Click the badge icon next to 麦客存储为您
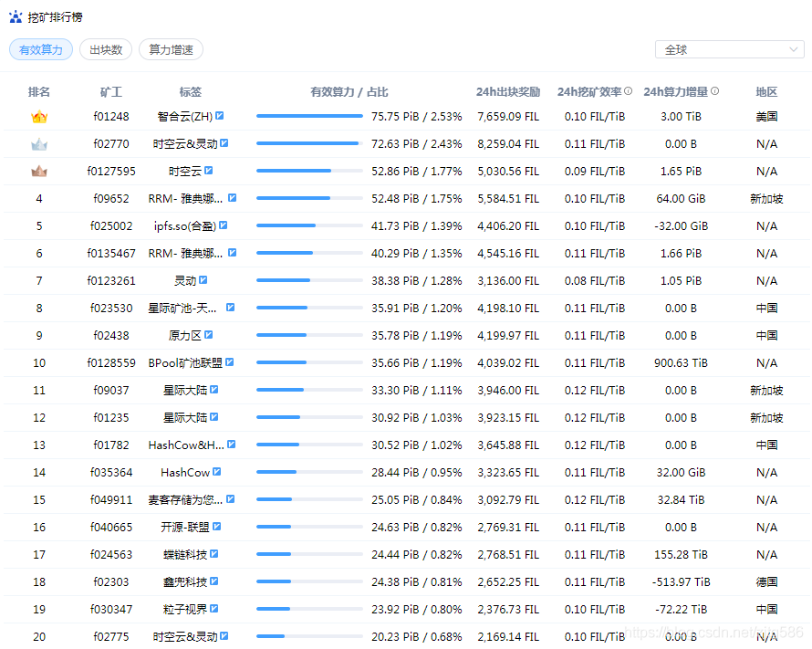The width and height of the screenshot is (812, 649). point(231,498)
